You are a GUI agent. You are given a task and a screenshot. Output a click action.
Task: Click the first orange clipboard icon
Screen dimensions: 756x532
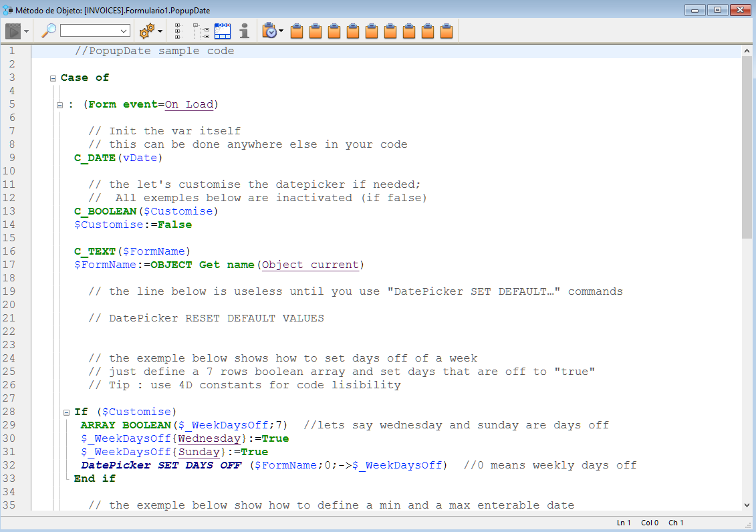tap(297, 31)
